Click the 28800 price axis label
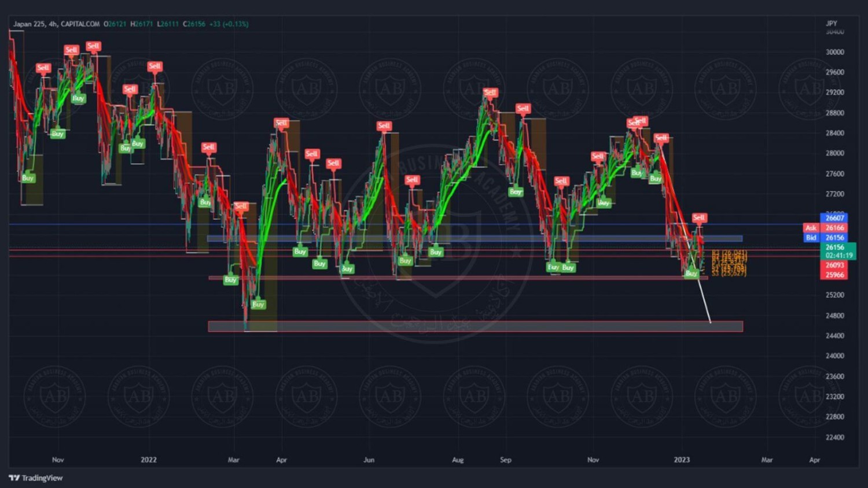 pyautogui.click(x=834, y=113)
